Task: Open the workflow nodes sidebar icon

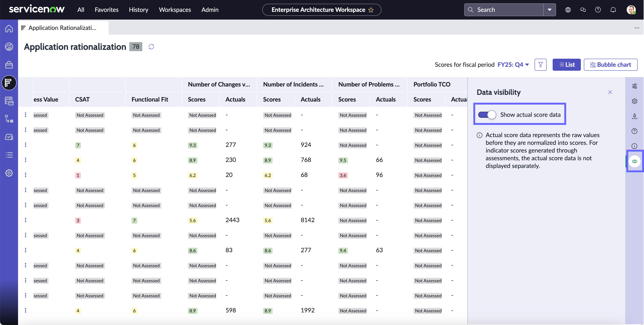Action: pos(9,119)
